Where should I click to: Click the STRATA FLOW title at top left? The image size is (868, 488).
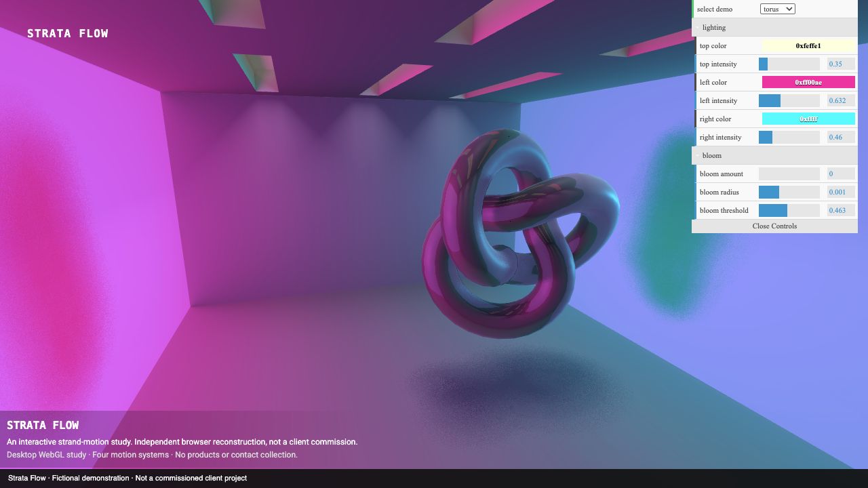68,33
